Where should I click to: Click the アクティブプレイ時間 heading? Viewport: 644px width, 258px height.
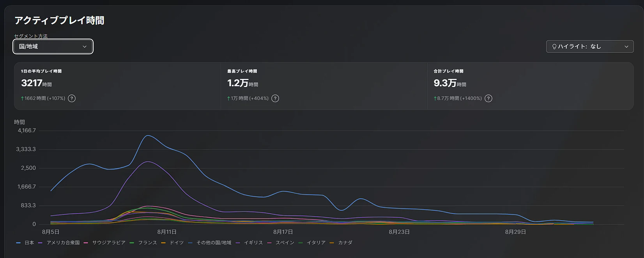[59, 20]
